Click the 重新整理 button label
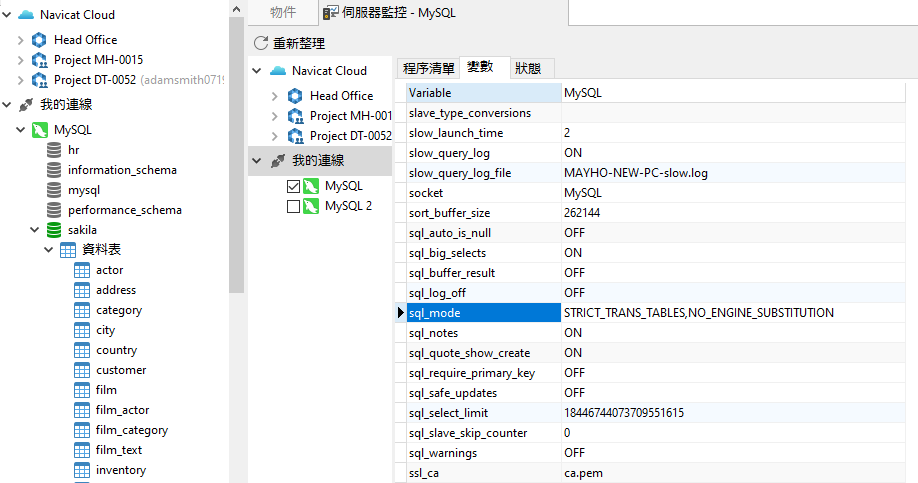The width and height of the screenshot is (918, 483). (x=299, y=43)
